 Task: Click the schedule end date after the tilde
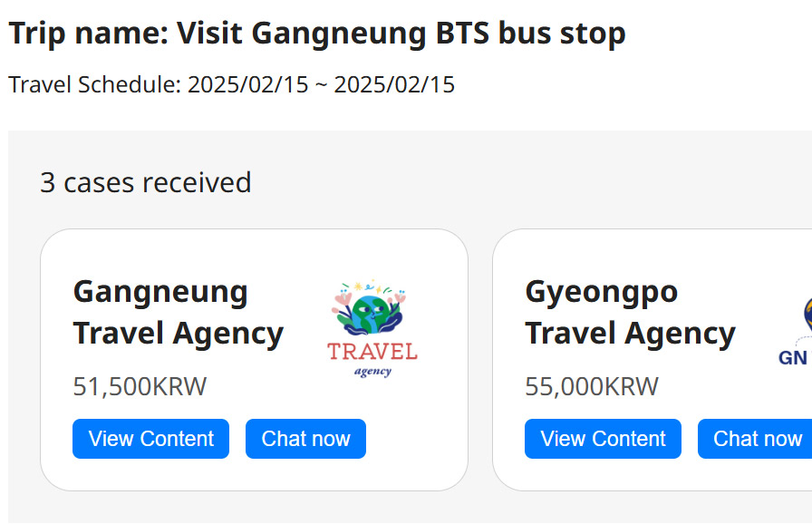tap(394, 85)
